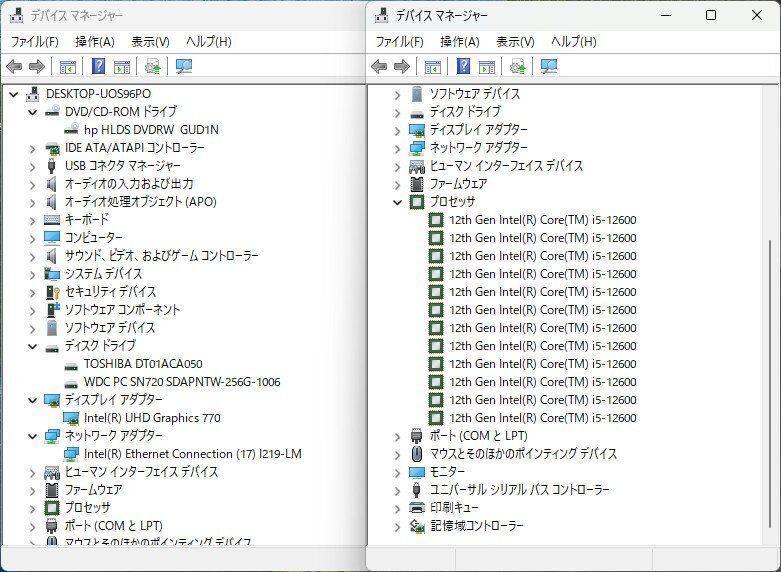Expand the IDE ATA/ATAPI コントローラー node

click(33, 148)
